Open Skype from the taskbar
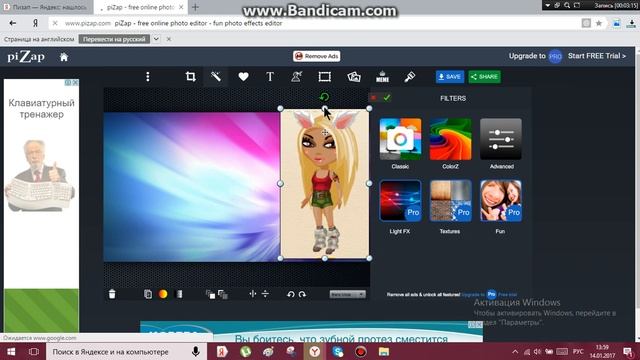This screenshot has height=360, width=640. [x=338, y=351]
